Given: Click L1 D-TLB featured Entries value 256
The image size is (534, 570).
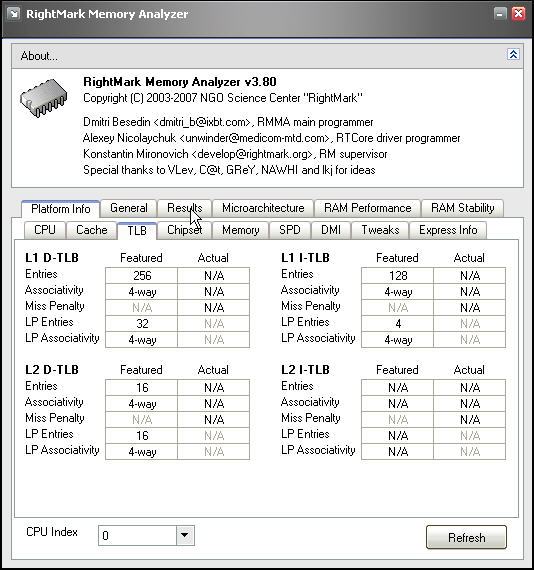Looking at the screenshot, I should pyautogui.click(x=142, y=276).
